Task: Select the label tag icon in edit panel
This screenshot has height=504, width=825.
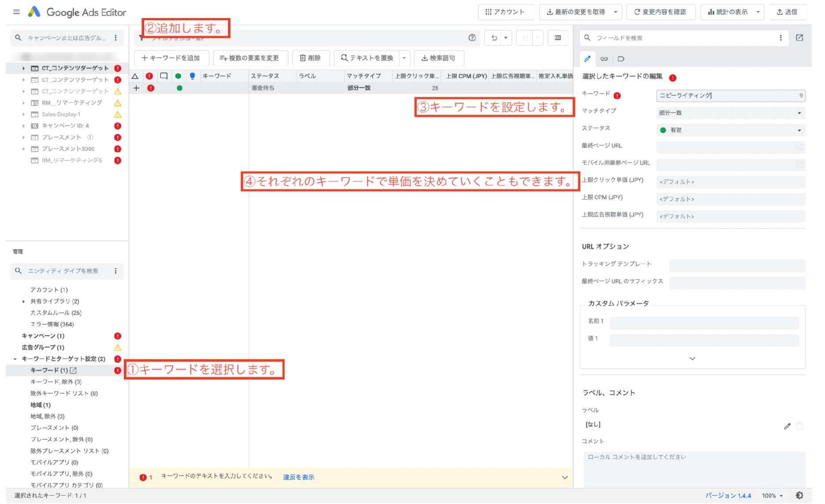Action: coord(621,58)
